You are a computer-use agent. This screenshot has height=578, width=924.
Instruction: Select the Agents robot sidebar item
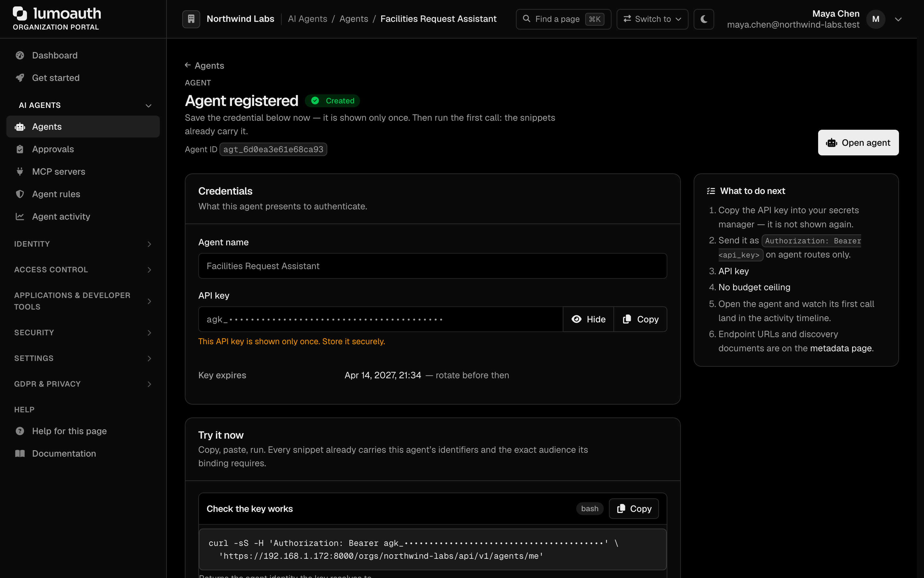pos(83,127)
